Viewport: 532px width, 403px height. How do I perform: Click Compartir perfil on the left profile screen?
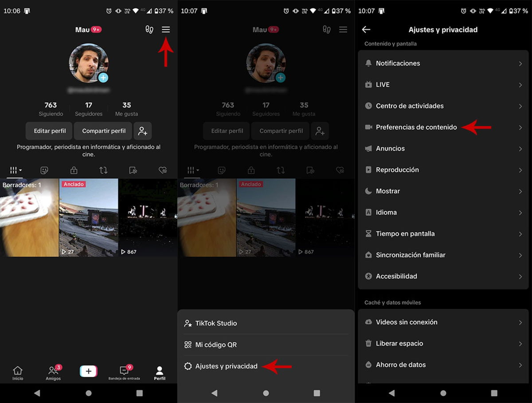tap(104, 131)
